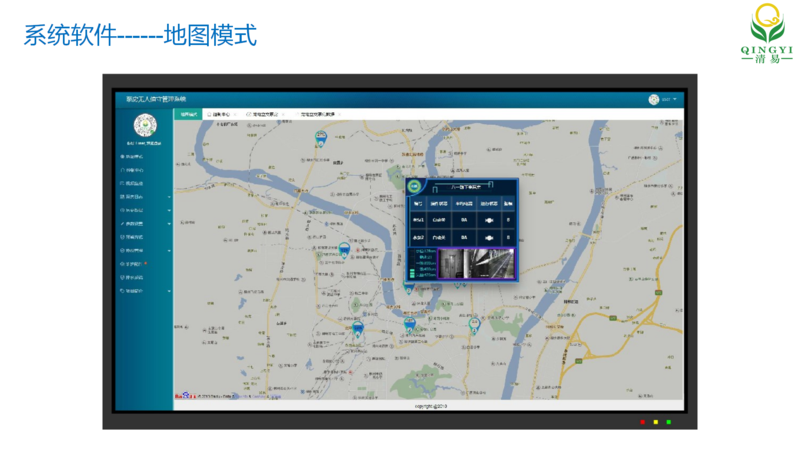Open the left camera thumbnail in the popup
800x450 pixels.
(451, 263)
